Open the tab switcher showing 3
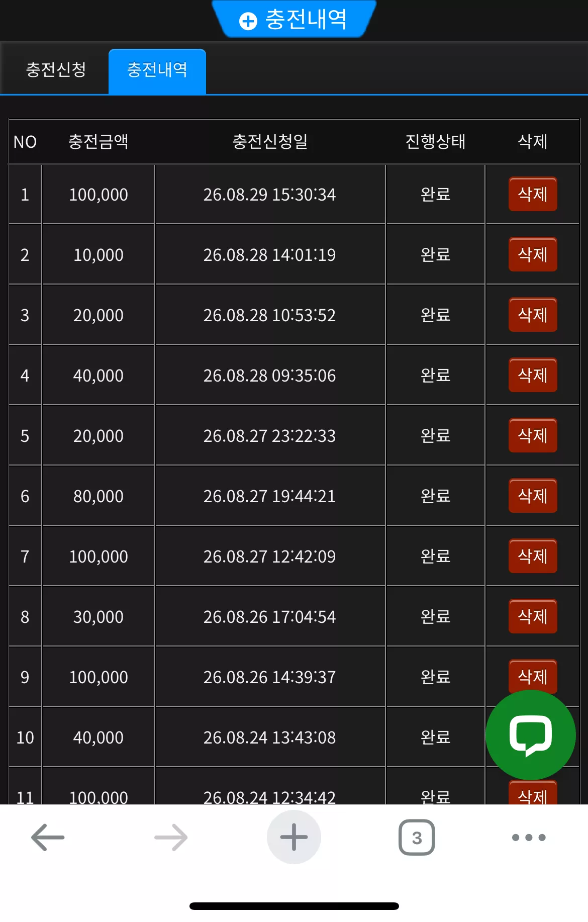The image size is (588, 922). coord(417,837)
